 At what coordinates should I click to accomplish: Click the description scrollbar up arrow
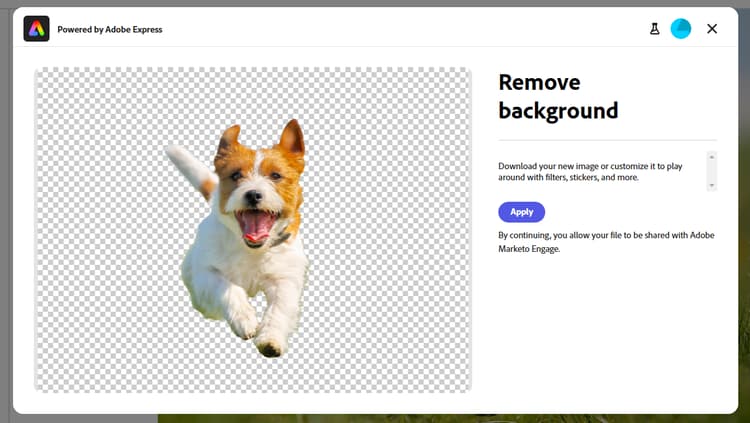(712, 157)
